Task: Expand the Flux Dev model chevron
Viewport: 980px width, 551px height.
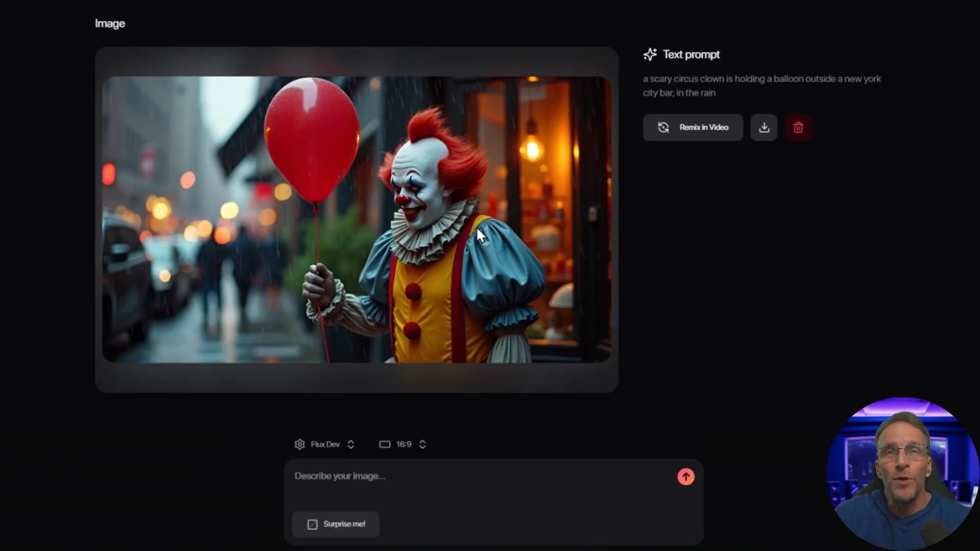Action: (x=351, y=444)
